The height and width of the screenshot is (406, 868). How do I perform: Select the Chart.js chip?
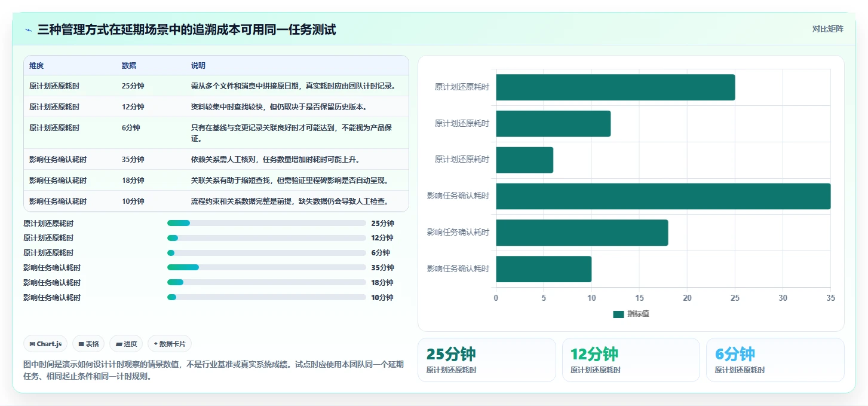point(45,344)
